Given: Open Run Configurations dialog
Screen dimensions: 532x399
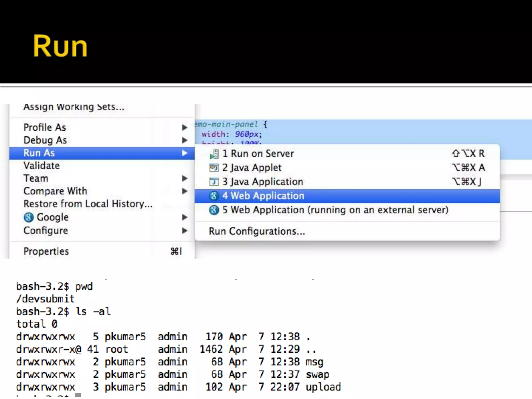Looking at the screenshot, I should [257, 231].
